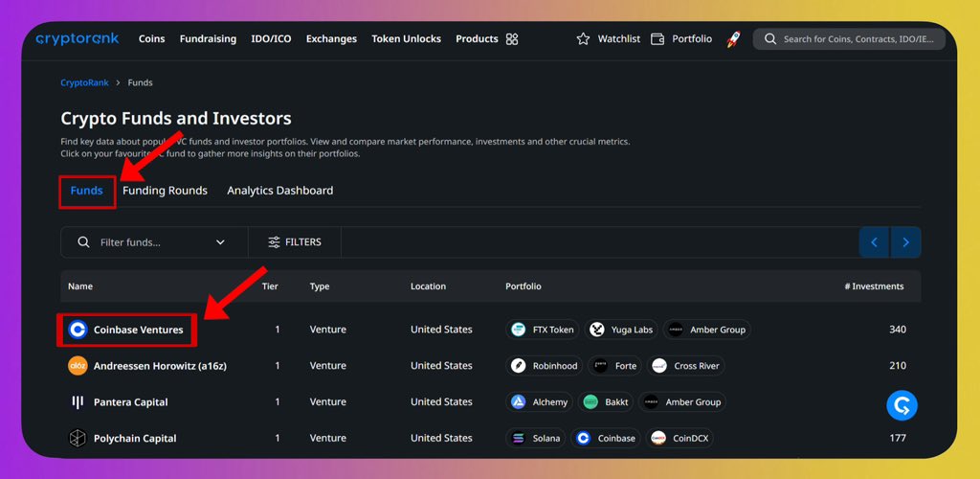Click the Yuga Labs portfolio chip
Screen dimensions: 980x479
621,330
